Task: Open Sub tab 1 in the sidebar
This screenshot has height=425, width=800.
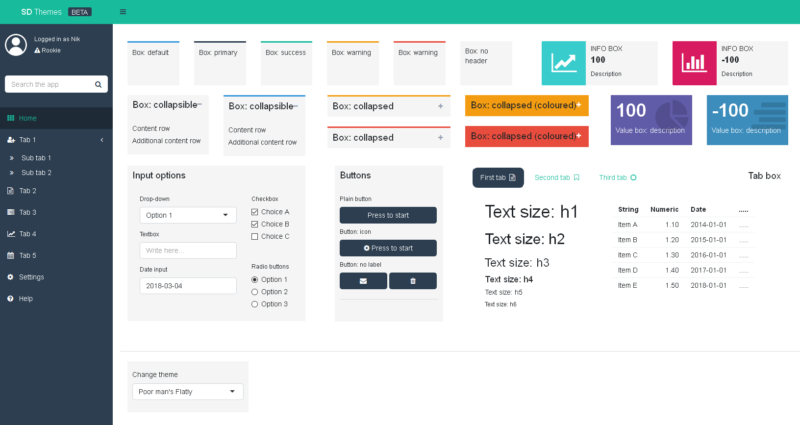Action: pos(36,158)
